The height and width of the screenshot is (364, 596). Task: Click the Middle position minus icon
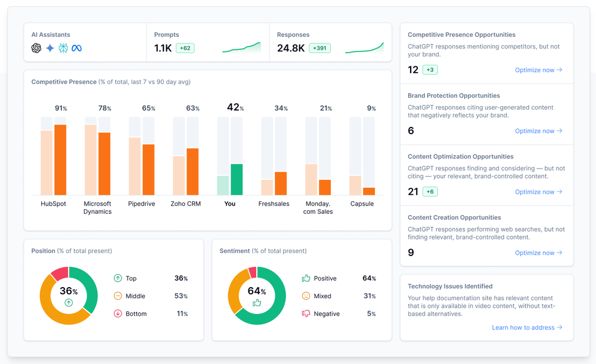(118, 296)
